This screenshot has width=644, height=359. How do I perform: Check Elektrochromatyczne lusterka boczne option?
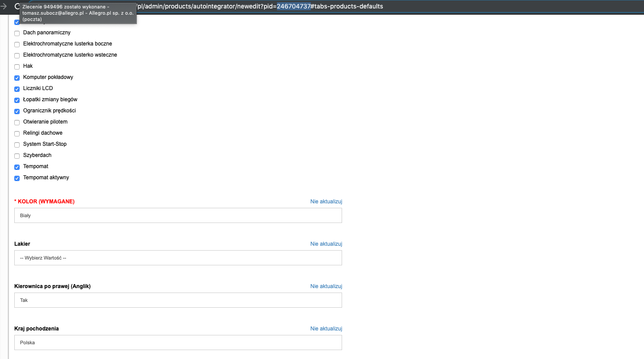(17, 45)
